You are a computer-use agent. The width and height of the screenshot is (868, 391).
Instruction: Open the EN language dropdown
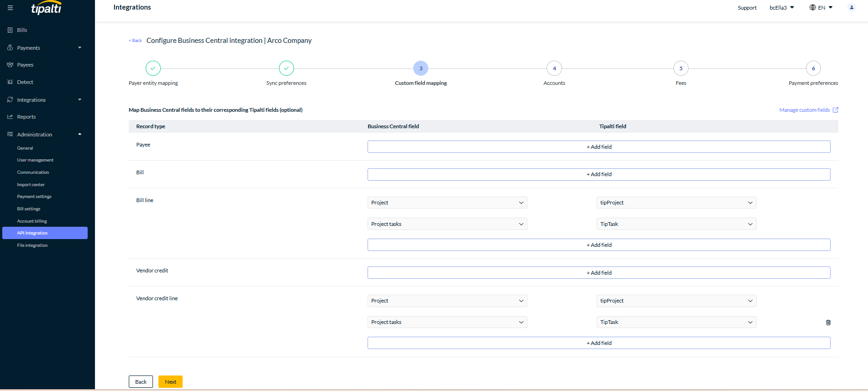click(826, 8)
